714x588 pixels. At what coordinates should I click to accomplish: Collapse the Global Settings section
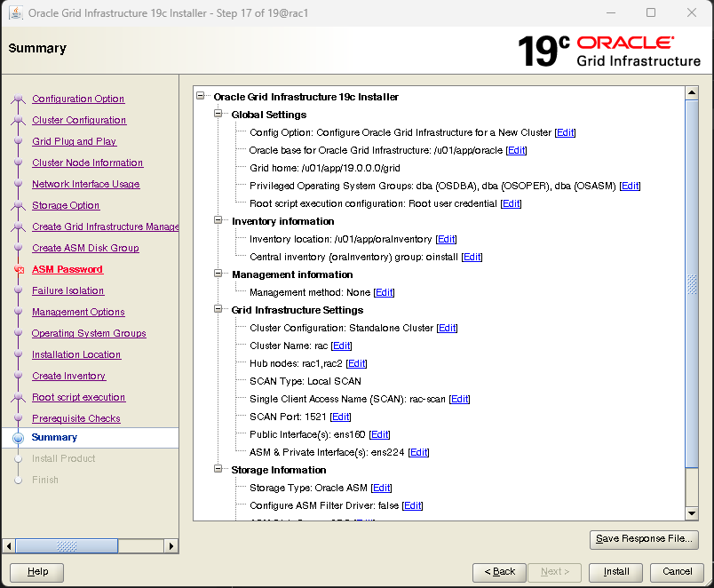coord(218,114)
